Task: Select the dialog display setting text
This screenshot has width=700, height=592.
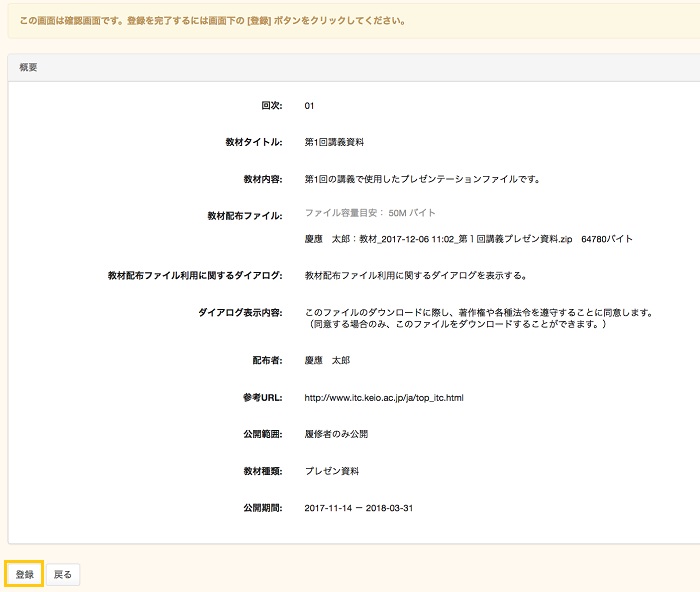Action: click(x=415, y=275)
